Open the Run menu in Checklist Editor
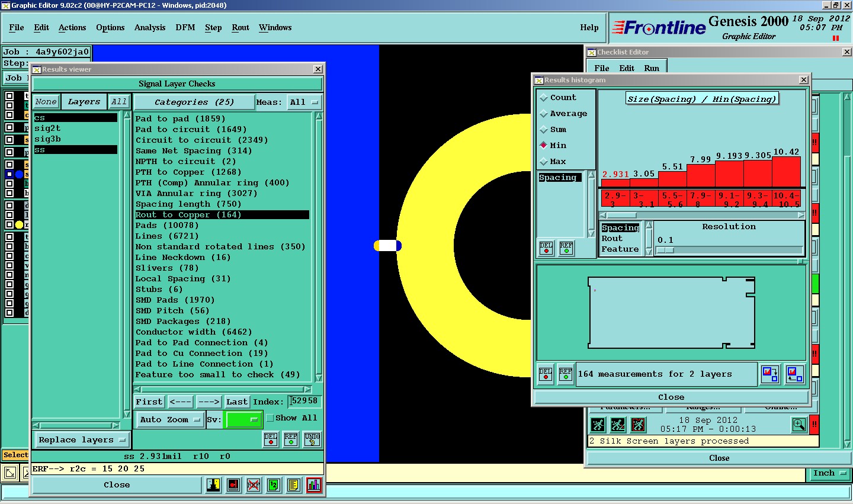Viewport: 853px width, 504px height. [652, 68]
